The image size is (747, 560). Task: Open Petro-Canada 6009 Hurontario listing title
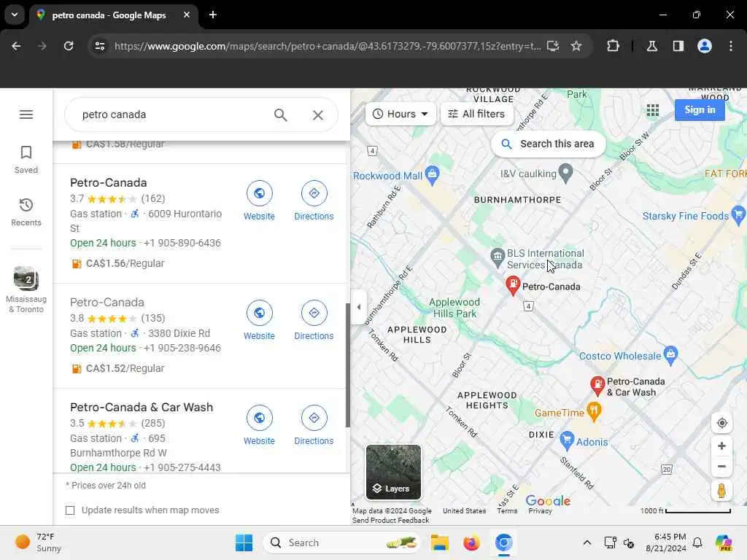tap(108, 183)
